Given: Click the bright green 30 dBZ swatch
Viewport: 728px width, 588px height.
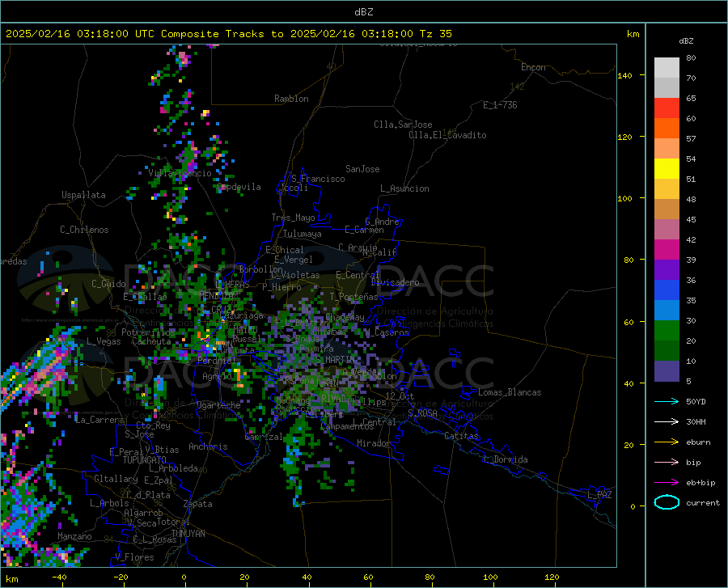Looking at the screenshot, I should coord(667,331).
